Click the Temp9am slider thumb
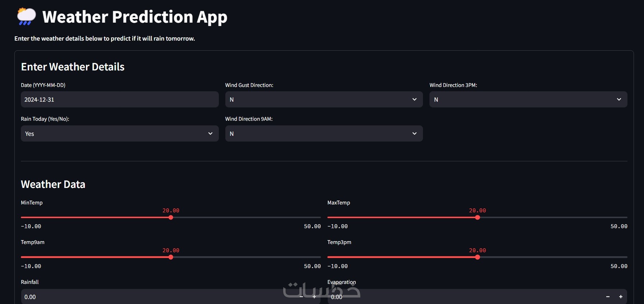Screen dimensions: 644x304 pyautogui.click(x=171, y=257)
